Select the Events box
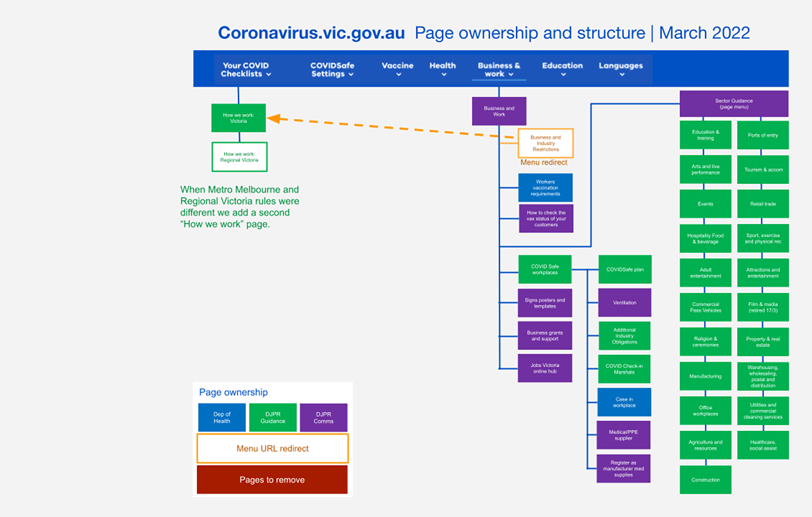The image size is (812, 517). coord(706,204)
